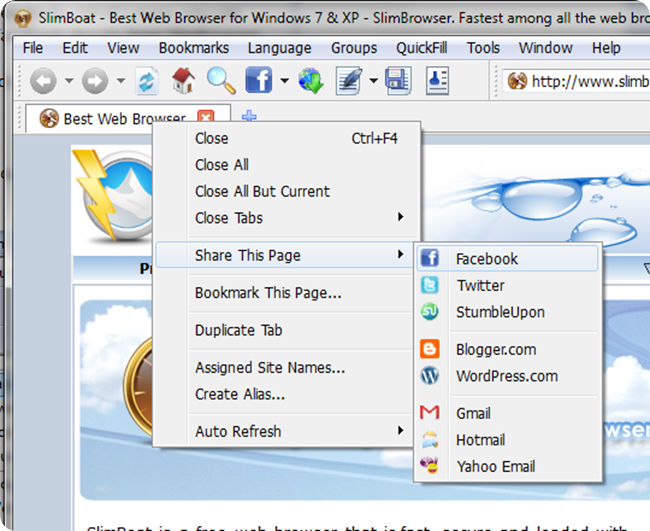Select Blogger.com label in share submenu

pyautogui.click(x=496, y=349)
